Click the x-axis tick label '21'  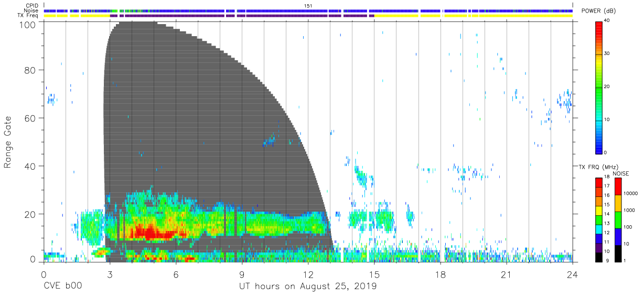click(x=506, y=274)
